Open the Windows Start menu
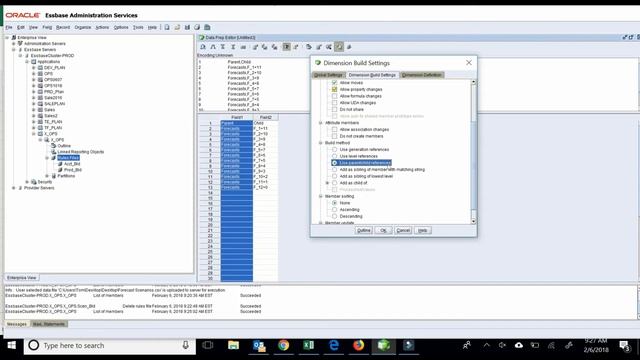 pos(11,345)
